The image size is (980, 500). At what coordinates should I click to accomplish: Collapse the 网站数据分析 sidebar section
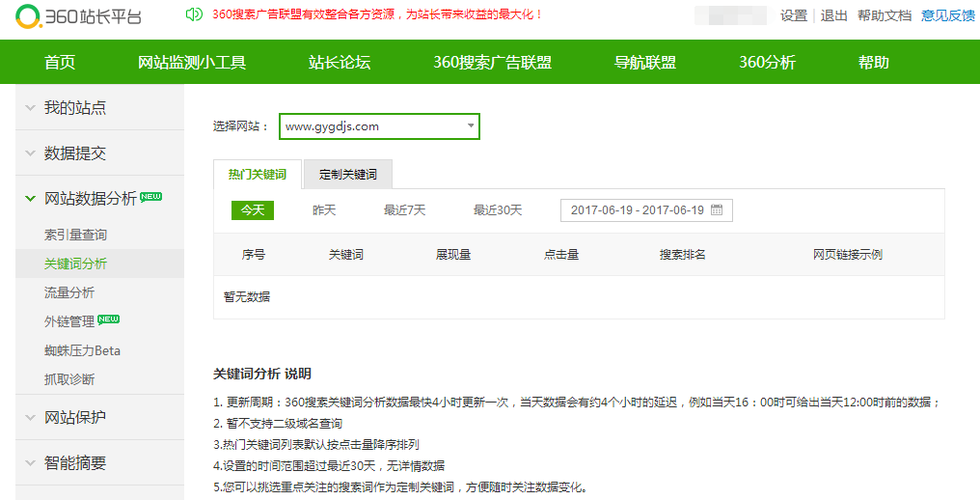pyautogui.click(x=91, y=199)
